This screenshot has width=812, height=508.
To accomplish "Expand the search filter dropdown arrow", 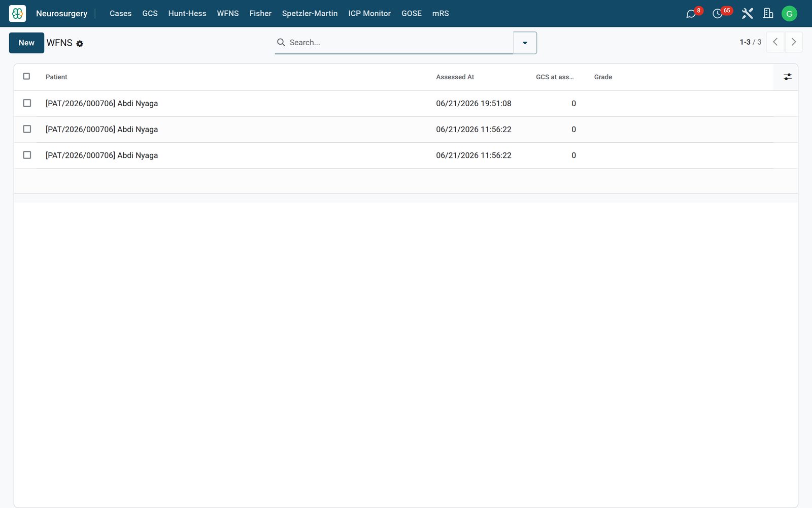I will pos(525,43).
